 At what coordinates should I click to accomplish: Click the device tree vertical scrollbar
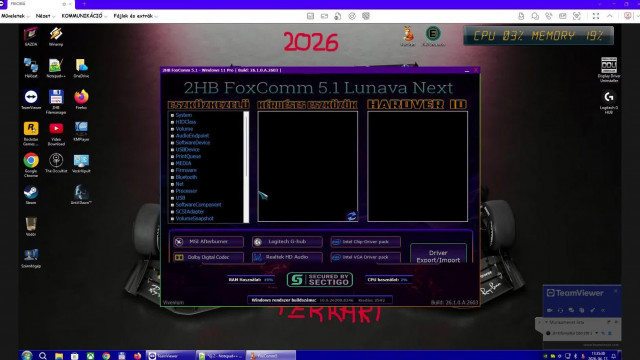coord(246,167)
